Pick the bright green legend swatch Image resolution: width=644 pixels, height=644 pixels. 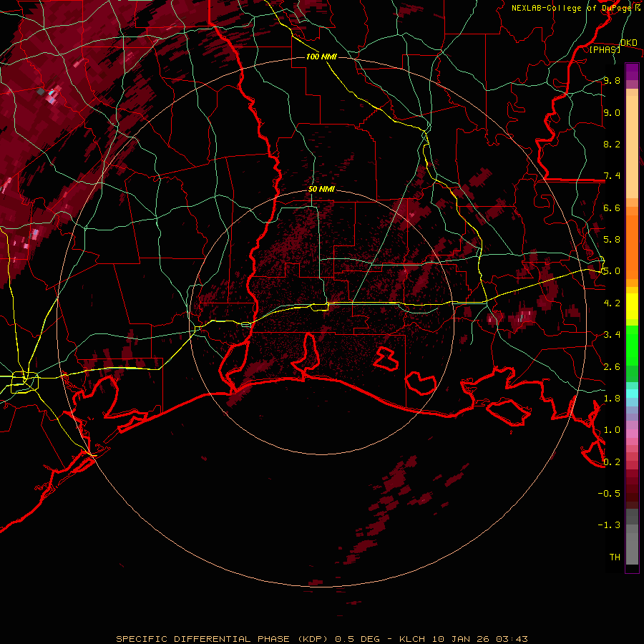[632, 346]
